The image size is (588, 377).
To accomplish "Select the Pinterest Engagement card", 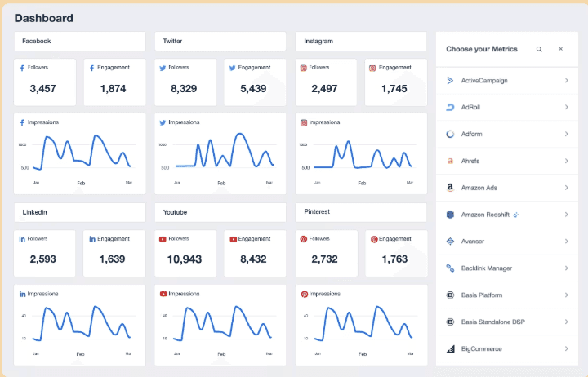I will pyautogui.click(x=396, y=253).
